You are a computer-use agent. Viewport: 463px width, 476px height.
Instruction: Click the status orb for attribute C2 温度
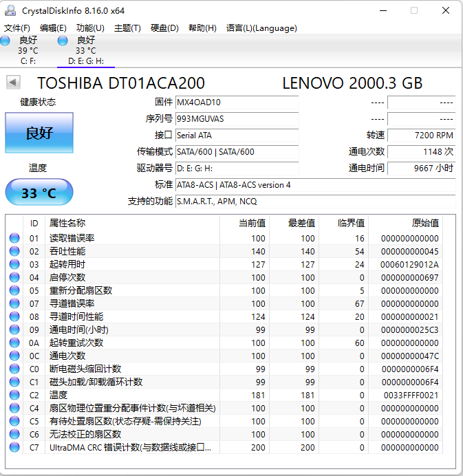click(x=14, y=395)
